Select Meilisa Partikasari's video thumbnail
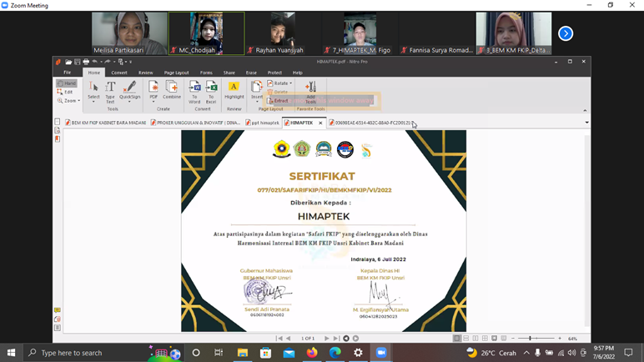The height and width of the screenshot is (362, 644). coord(129,33)
